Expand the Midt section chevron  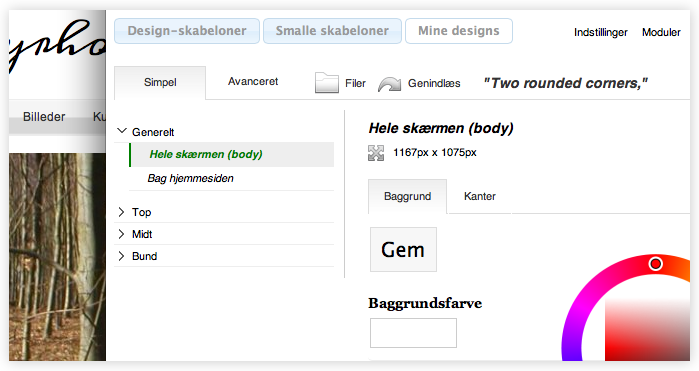[121, 234]
